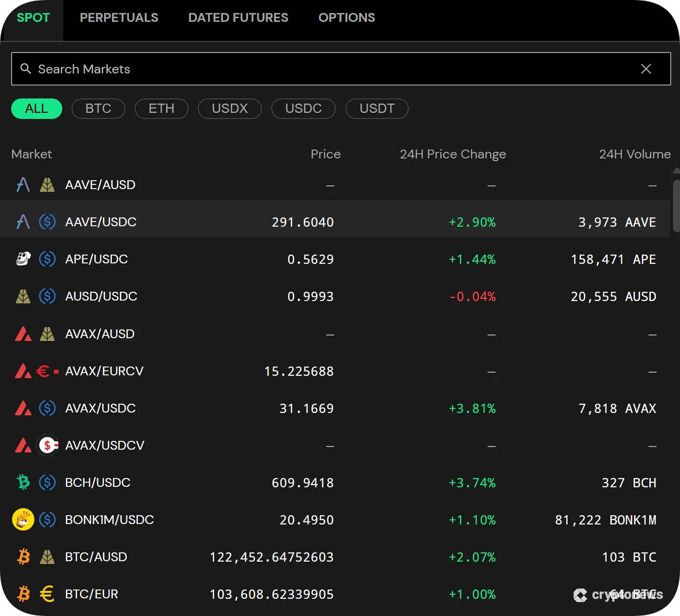The width and height of the screenshot is (680, 616).
Task: Click the USDCV icon in the AVAX/USDCV row
Action: tap(47, 445)
